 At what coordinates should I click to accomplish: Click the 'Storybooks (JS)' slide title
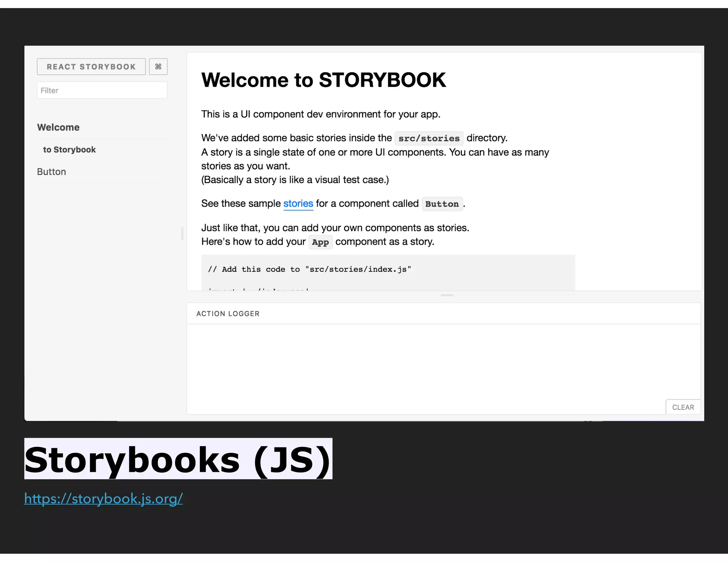[178, 459]
